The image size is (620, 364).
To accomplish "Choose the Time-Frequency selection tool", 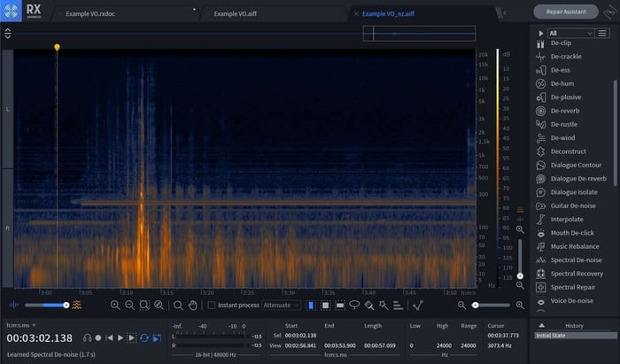I will pos(325,306).
